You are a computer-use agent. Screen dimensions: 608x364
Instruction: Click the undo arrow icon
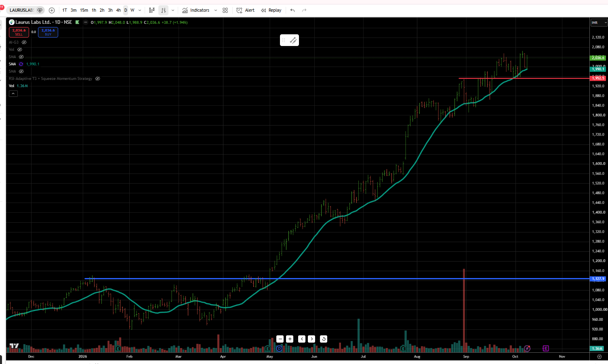click(292, 10)
